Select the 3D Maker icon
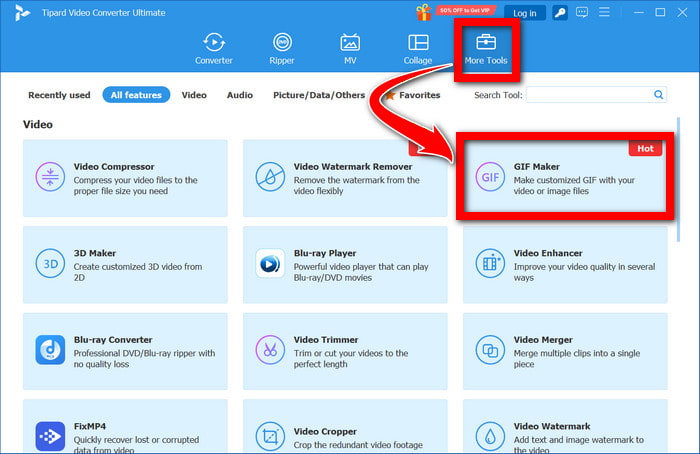This screenshot has height=454, width=700. 50,263
